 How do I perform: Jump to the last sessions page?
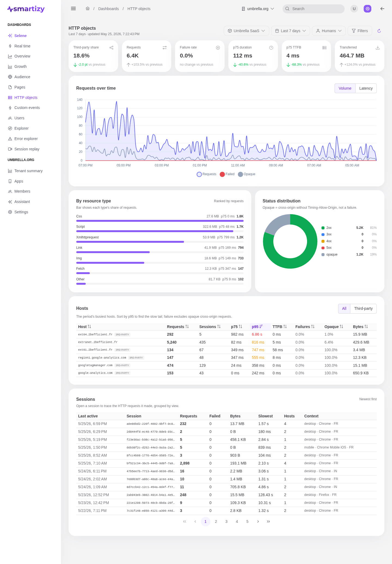[268, 521]
